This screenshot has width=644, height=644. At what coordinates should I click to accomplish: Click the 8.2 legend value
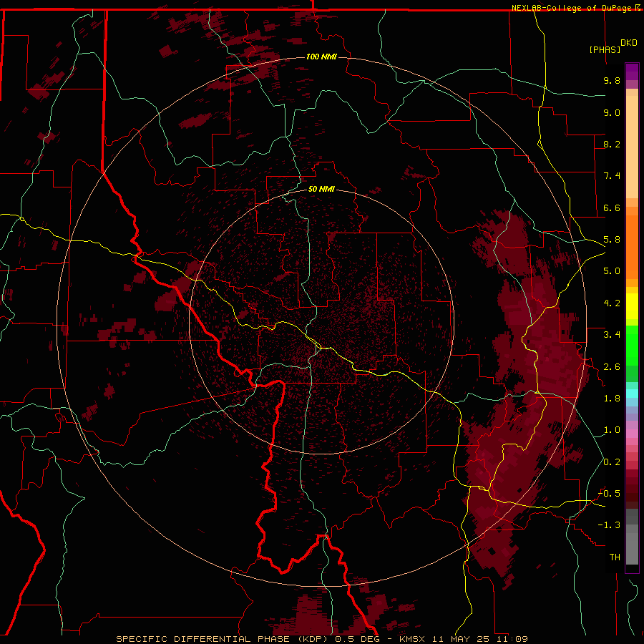coord(612,144)
